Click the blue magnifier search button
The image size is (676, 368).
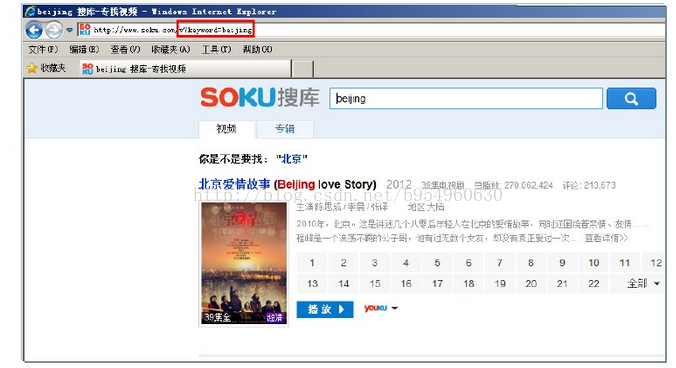tap(631, 99)
